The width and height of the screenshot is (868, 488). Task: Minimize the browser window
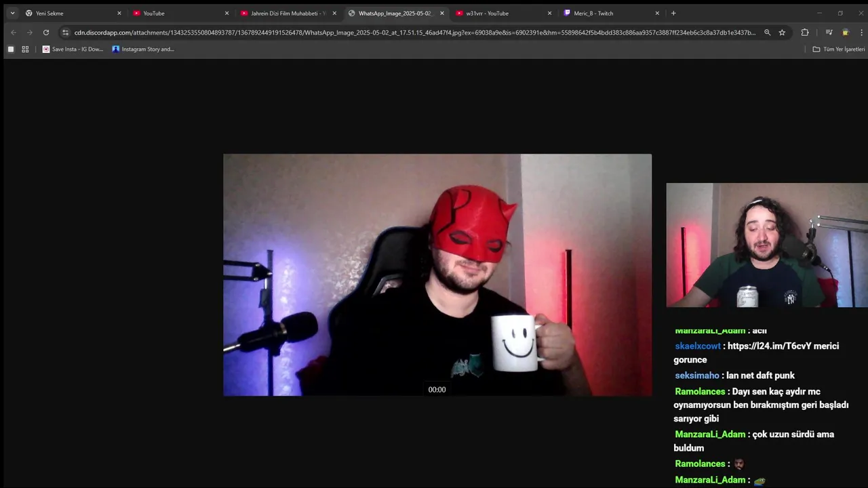(x=819, y=13)
